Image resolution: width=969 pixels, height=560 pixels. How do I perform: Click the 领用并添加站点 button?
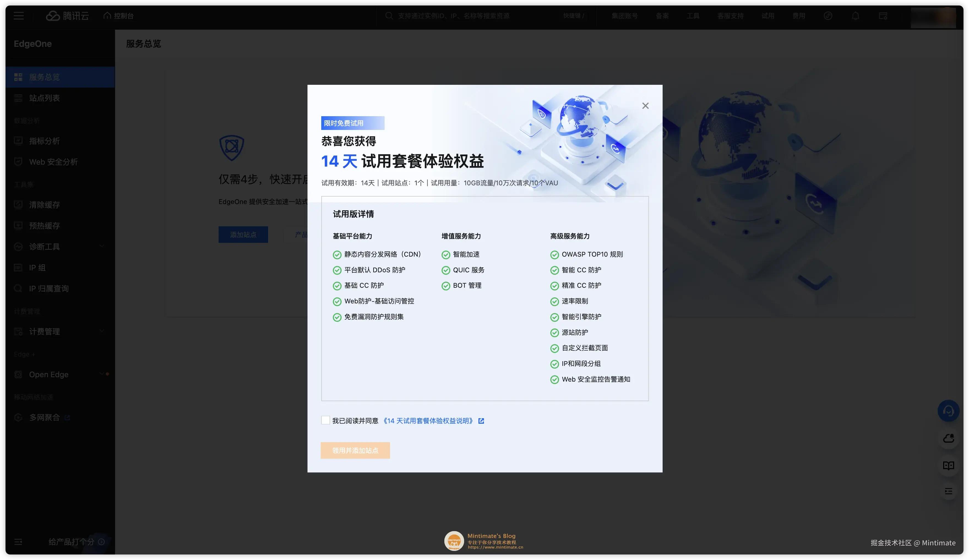pos(355,450)
